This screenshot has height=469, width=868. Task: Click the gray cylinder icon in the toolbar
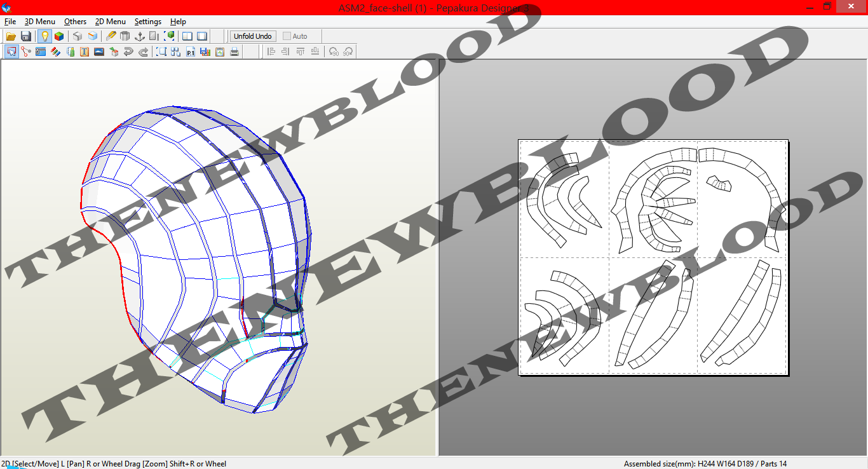pos(125,36)
